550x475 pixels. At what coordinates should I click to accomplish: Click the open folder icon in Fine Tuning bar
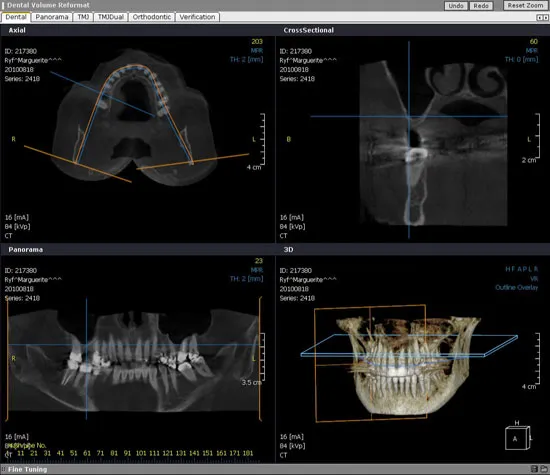543,469
